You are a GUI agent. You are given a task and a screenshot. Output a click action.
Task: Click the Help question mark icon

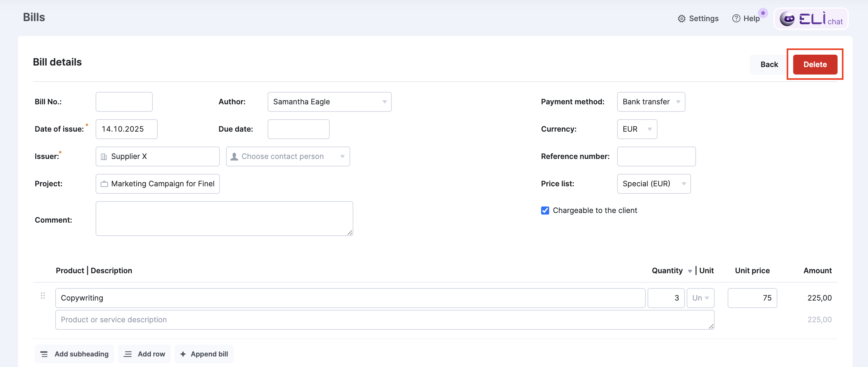click(x=736, y=19)
